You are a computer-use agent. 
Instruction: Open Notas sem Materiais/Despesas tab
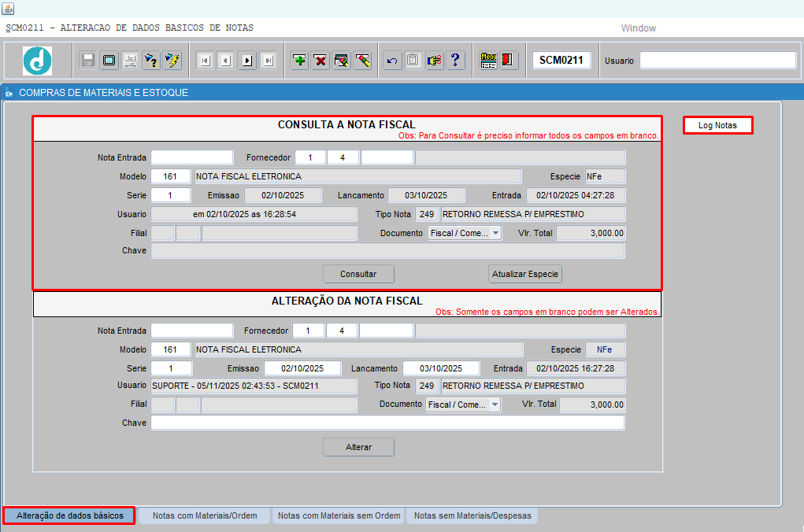point(472,516)
